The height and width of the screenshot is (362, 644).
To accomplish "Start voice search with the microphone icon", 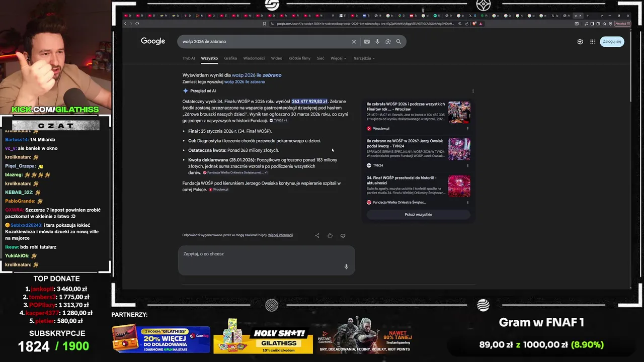I will click(x=377, y=42).
